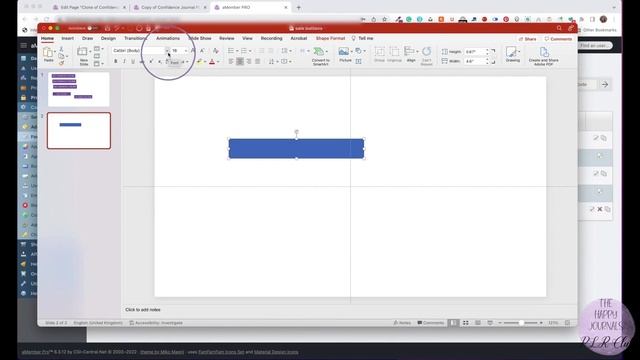Select slide 1 thumbnail
Image resolution: width=640 pixels, height=360 pixels.
(78, 89)
